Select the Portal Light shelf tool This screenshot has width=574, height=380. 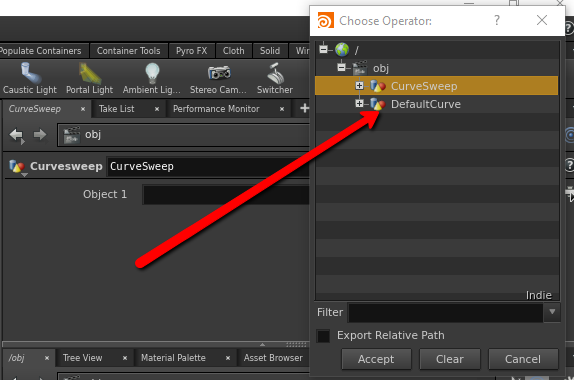[89, 79]
